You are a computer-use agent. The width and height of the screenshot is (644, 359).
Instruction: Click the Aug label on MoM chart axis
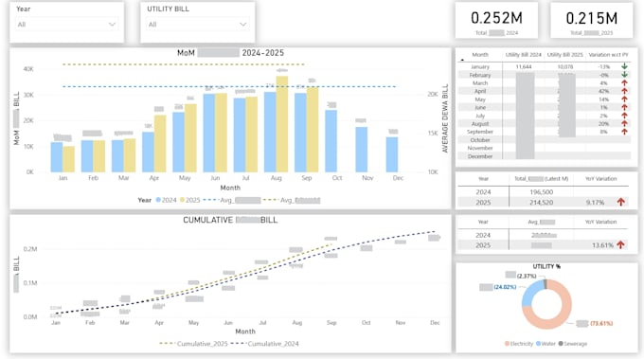(x=276, y=178)
